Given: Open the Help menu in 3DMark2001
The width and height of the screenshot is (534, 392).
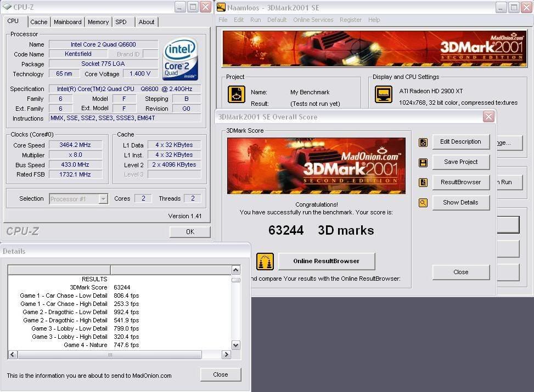Looking at the screenshot, I should pyautogui.click(x=374, y=20).
